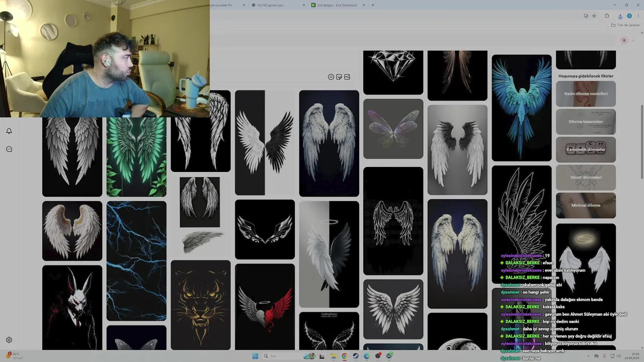Screen dimensions: 644x362
Task: Open the Chrome three-dot menu
Action: click(x=638, y=16)
